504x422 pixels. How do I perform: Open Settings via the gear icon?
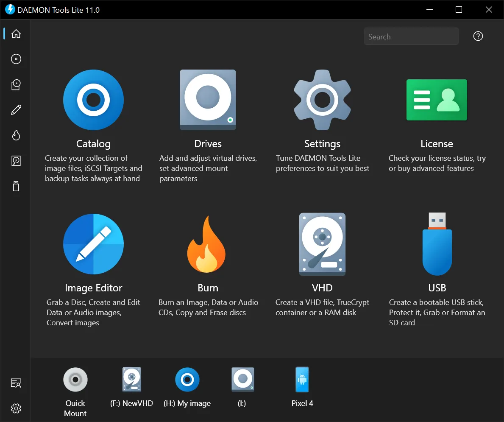pos(16,408)
